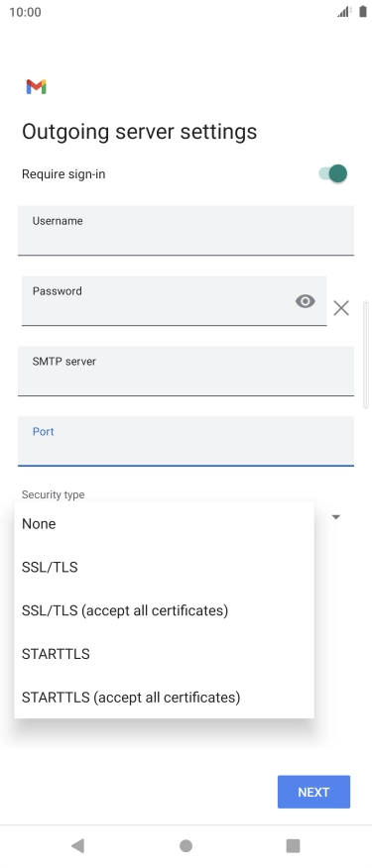Focus the Username input field
Image resolution: width=372 pixels, height=868 pixels.
186,230
